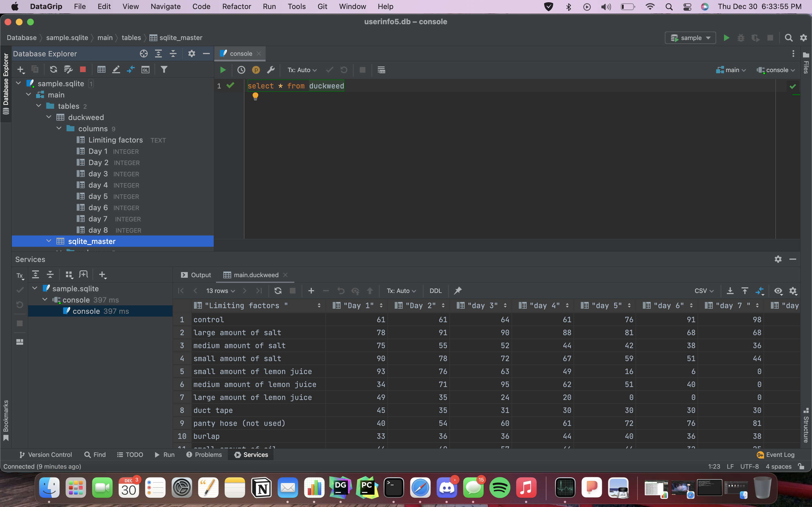This screenshot has height=507, width=812.
Task: Collapse the sqlite_master tree node
Action: click(x=49, y=241)
